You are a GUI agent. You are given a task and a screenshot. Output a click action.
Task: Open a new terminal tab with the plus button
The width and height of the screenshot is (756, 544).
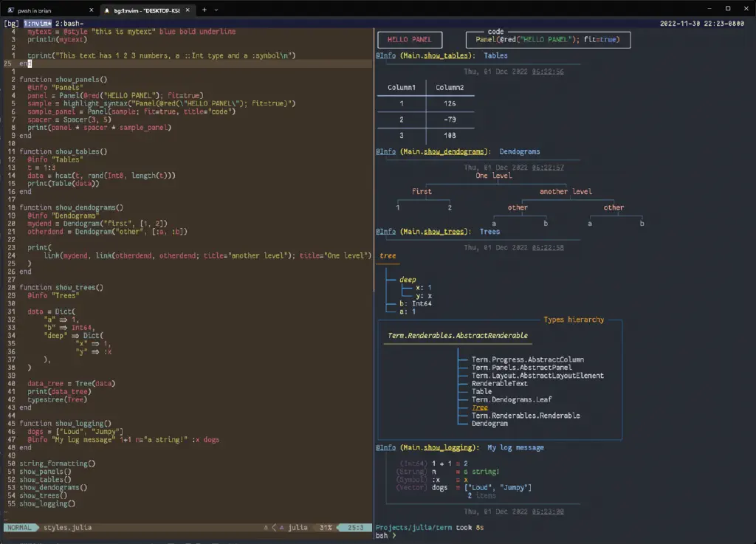(205, 10)
